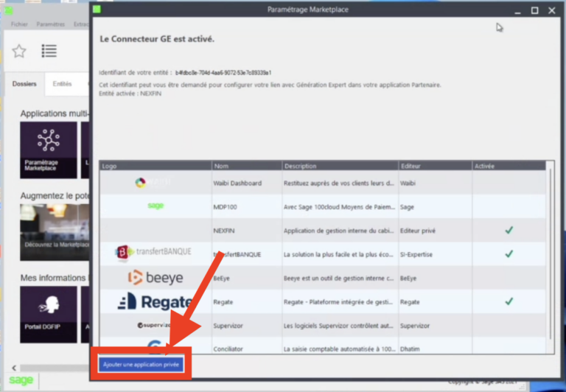
Task: Sort by the Description column header
Action: pyautogui.click(x=340, y=166)
